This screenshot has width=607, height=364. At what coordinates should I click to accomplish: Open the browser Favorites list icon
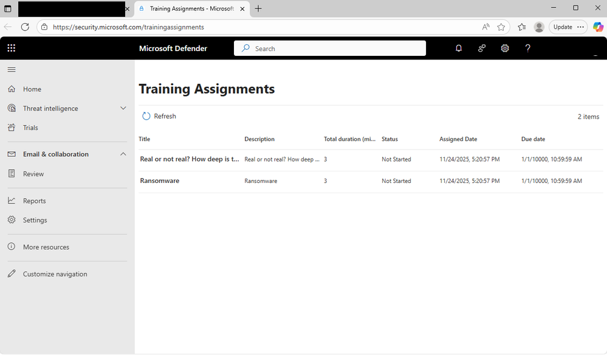coord(522,27)
